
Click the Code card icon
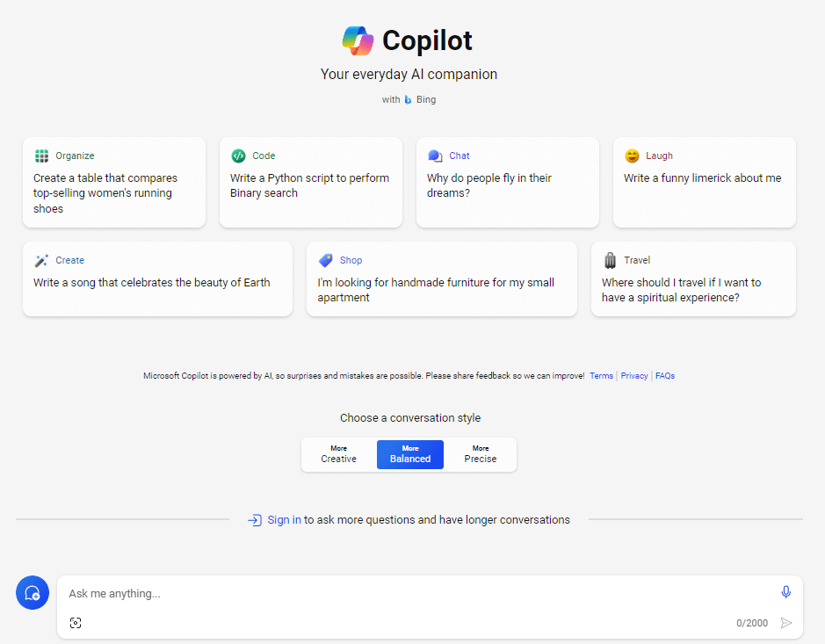(x=238, y=156)
